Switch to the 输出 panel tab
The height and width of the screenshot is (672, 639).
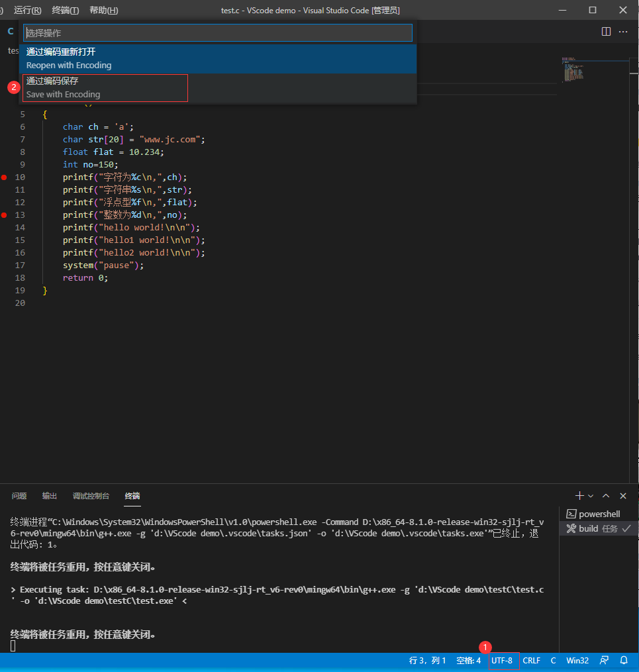(x=50, y=496)
